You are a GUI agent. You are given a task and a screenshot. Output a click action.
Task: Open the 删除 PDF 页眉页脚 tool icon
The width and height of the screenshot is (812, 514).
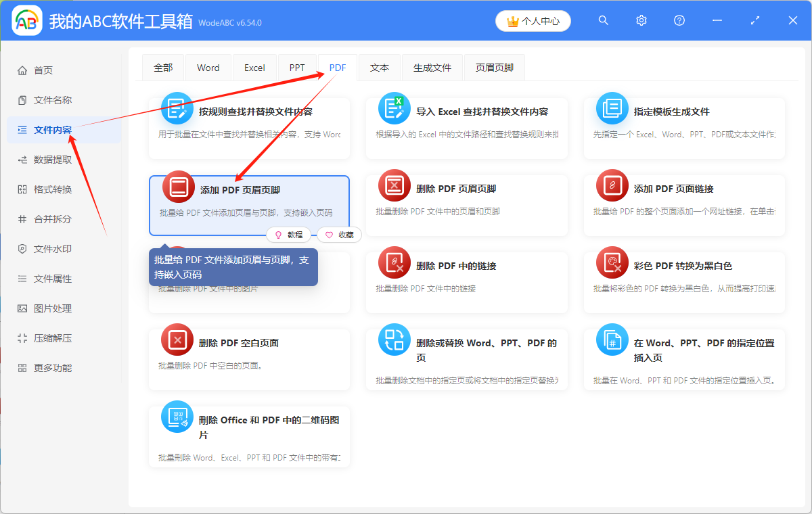tap(394, 185)
